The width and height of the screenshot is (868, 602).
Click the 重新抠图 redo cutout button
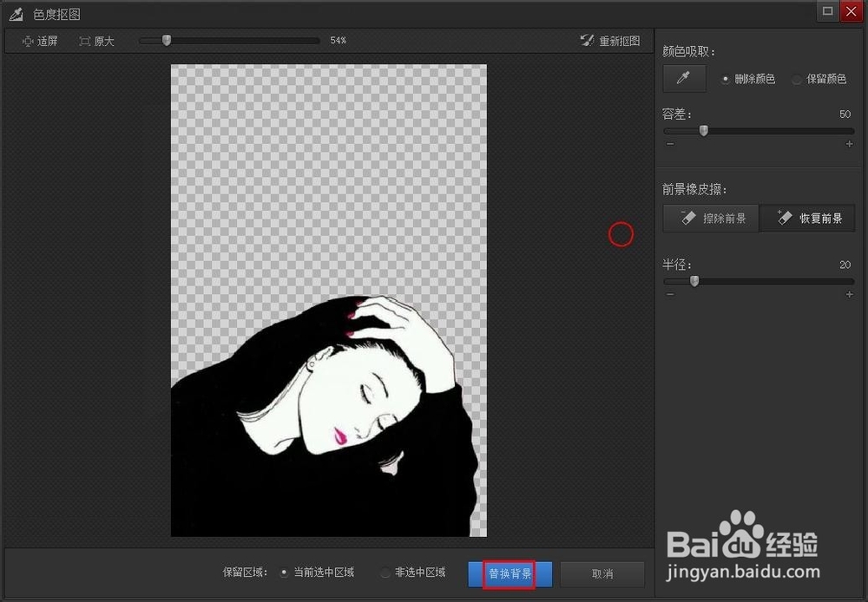click(x=609, y=41)
